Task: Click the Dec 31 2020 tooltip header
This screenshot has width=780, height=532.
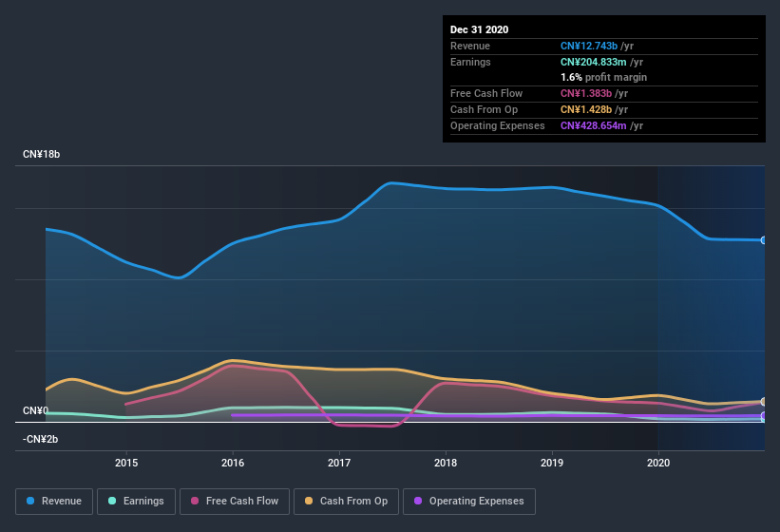Action: (x=479, y=29)
